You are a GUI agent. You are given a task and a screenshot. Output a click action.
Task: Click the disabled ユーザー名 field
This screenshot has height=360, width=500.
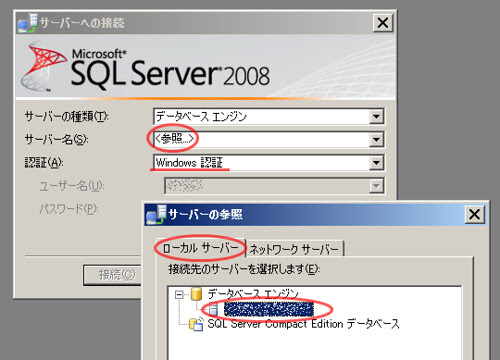pyautogui.click(x=275, y=186)
